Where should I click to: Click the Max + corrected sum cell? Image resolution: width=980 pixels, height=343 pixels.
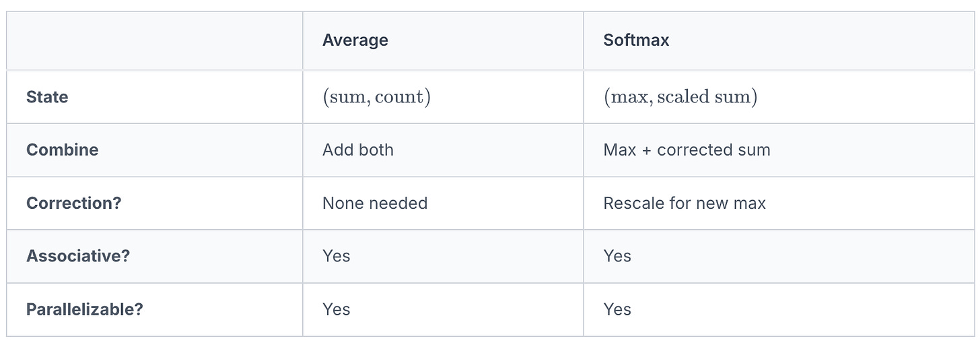[687, 150]
